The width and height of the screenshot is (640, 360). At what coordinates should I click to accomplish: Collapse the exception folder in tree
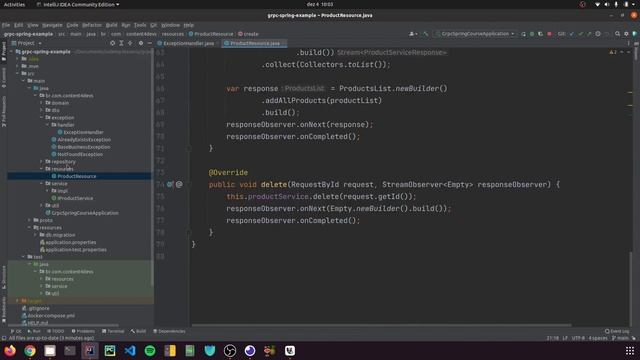[x=42, y=118]
